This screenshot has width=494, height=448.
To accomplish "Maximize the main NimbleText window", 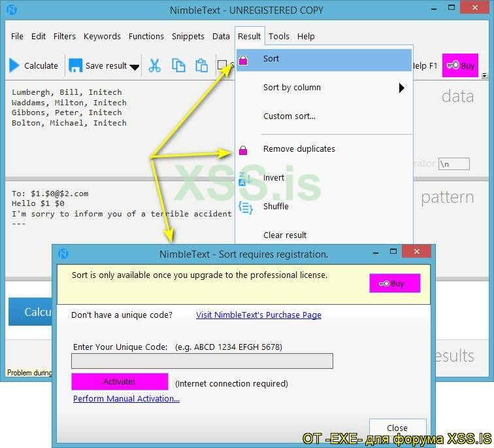I will (452, 7).
